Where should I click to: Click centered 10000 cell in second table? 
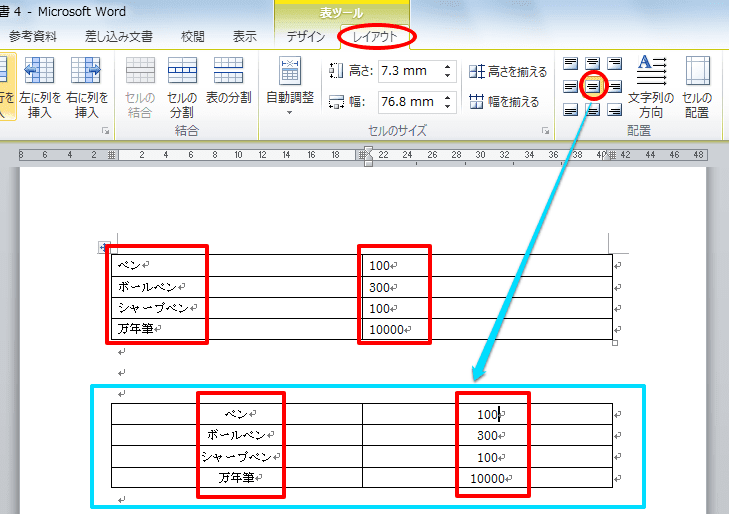[487, 477]
